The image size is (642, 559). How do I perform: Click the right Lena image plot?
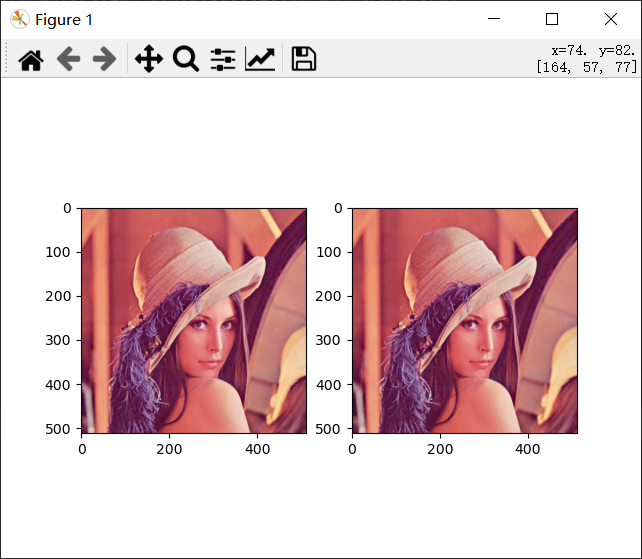point(465,321)
